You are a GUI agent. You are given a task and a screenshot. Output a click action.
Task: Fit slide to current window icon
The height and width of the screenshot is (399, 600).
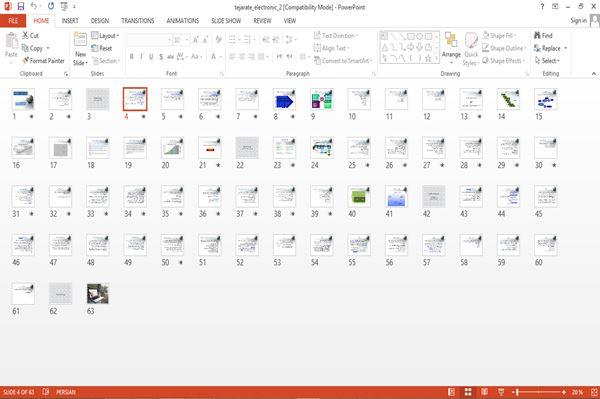click(x=594, y=392)
